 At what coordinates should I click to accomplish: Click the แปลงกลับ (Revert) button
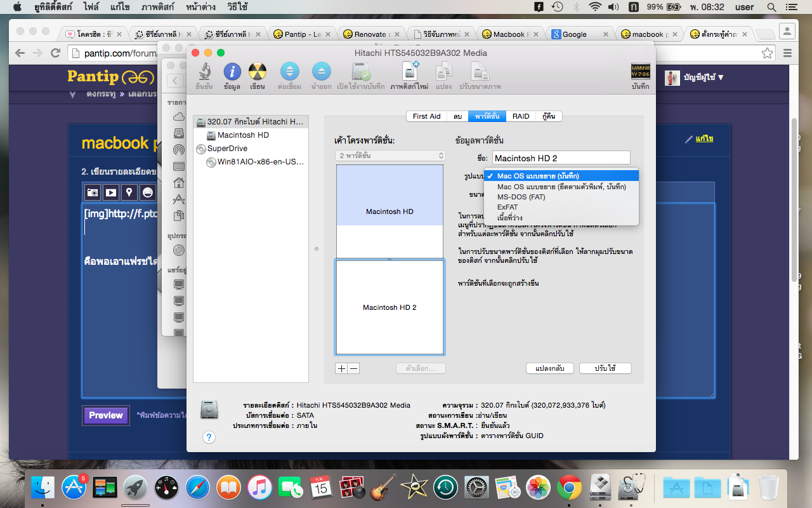coord(550,368)
